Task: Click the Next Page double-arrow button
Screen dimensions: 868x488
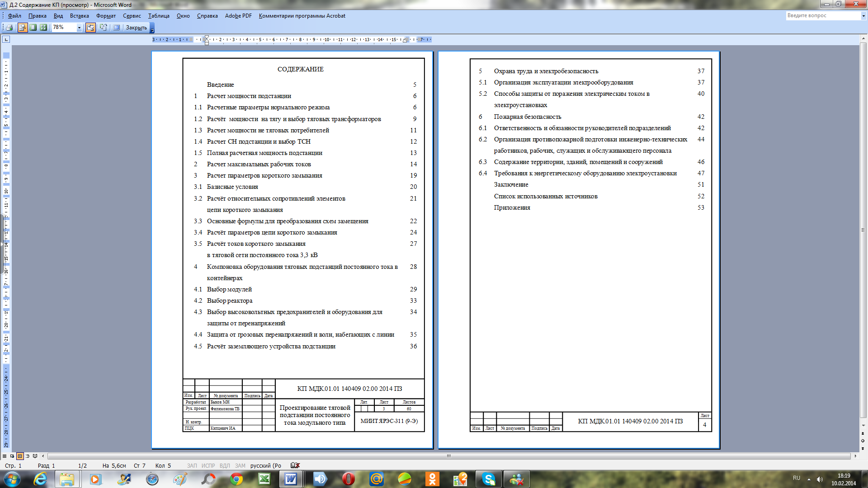Action: point(863,449)
